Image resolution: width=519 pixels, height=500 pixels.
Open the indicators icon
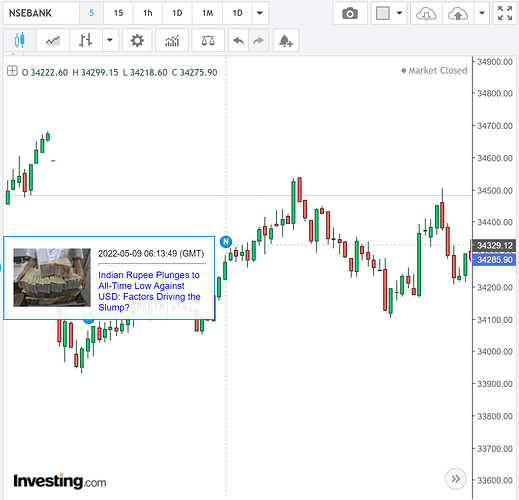click(x=172, y=41)
